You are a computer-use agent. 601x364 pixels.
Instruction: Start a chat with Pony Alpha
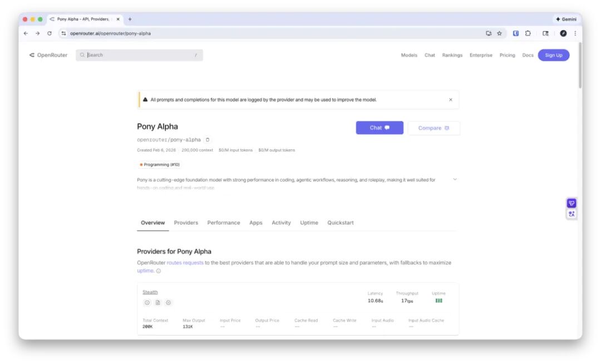380,128
